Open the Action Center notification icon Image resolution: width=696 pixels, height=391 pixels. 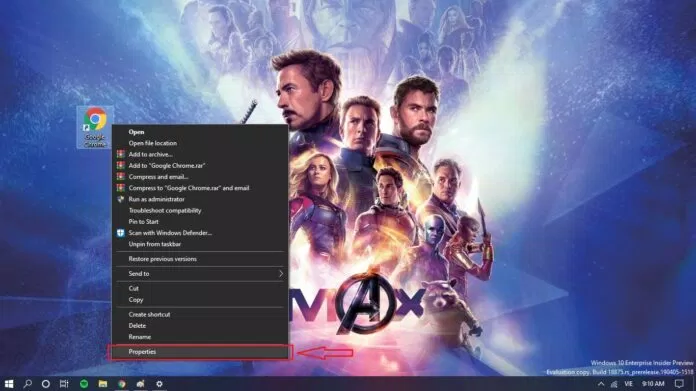[679, 383]
